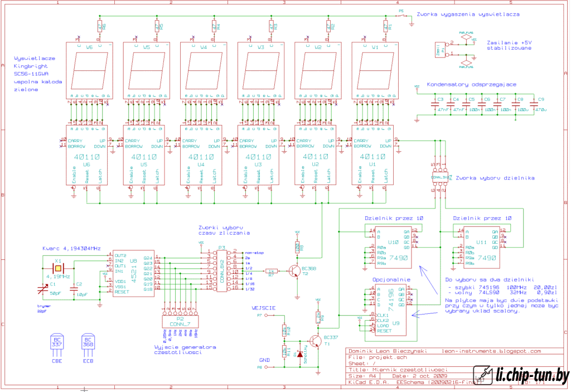The width and height of the screenshot is (571, 392).
Task: Select transistor T1 BC337 symbol
Action: [315, 341]
